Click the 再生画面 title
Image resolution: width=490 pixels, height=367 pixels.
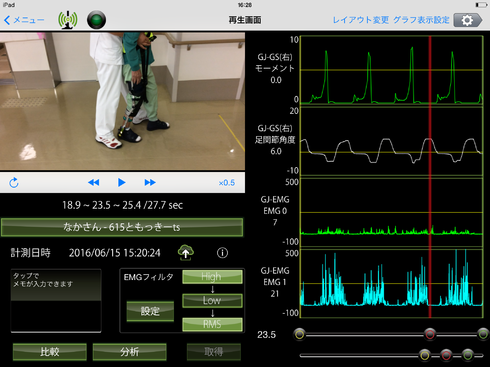(245, 20)
